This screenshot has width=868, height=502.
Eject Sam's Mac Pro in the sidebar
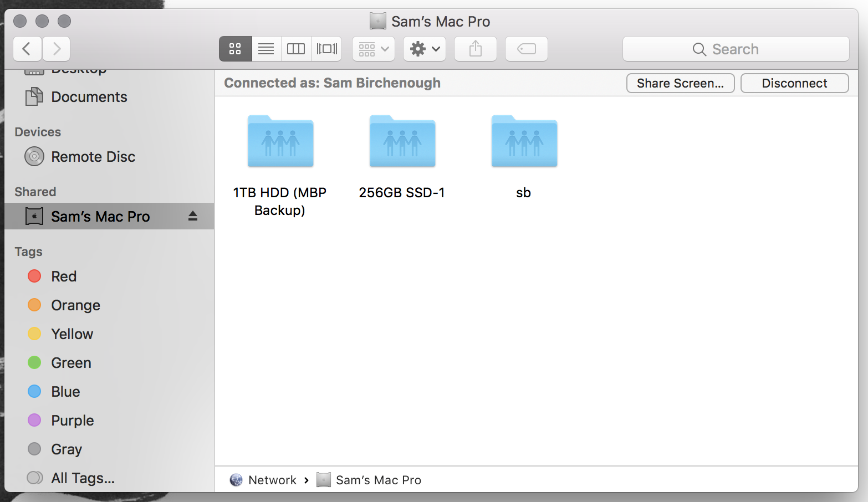coord(193,216)
